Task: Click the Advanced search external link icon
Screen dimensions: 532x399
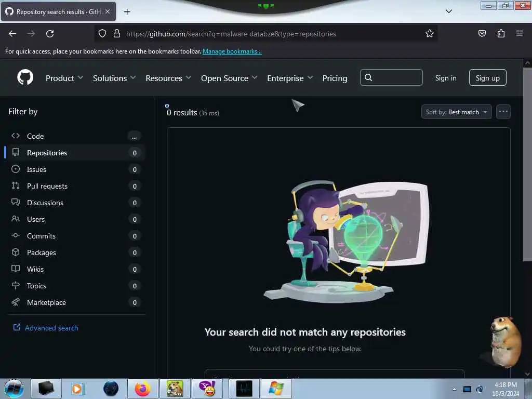Action: (17, 327)
